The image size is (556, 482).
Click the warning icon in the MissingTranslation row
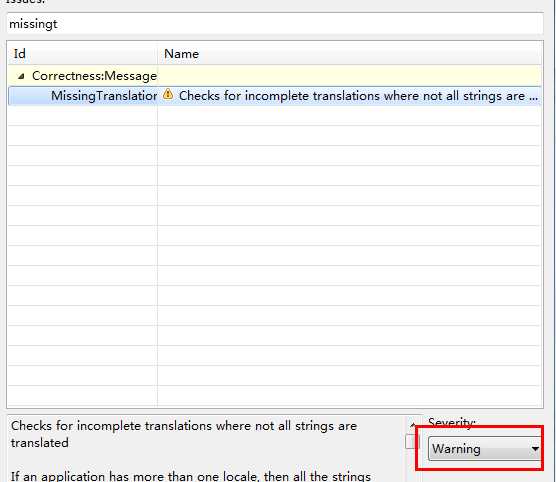pyautogui.click(x=168, y=95)
